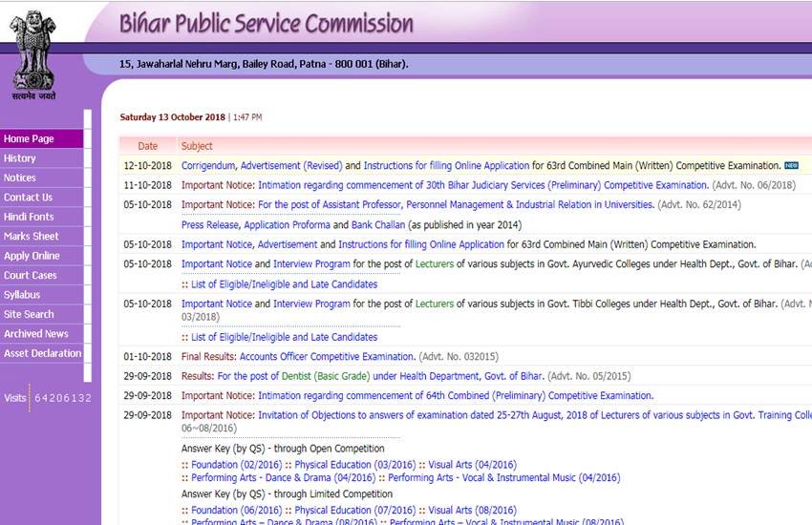
Task: View Marks Sheet from the sidebar
Action: [32, 237]
